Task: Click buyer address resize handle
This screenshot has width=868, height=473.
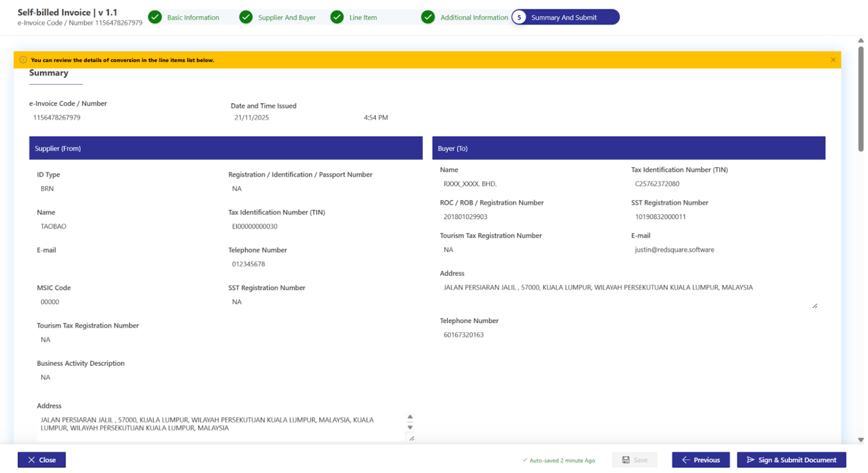Action: click(815, 306)
